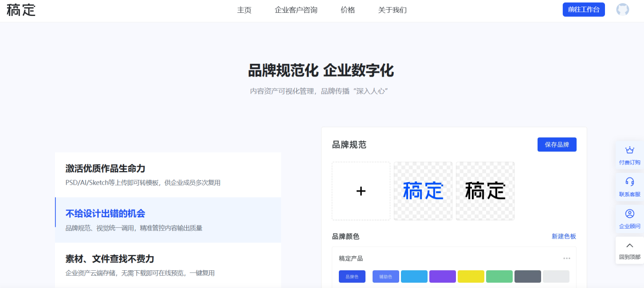The image size is (644, 288).
Task: Click the 企业顾问 person icon
Action: [x=629, y=214]
